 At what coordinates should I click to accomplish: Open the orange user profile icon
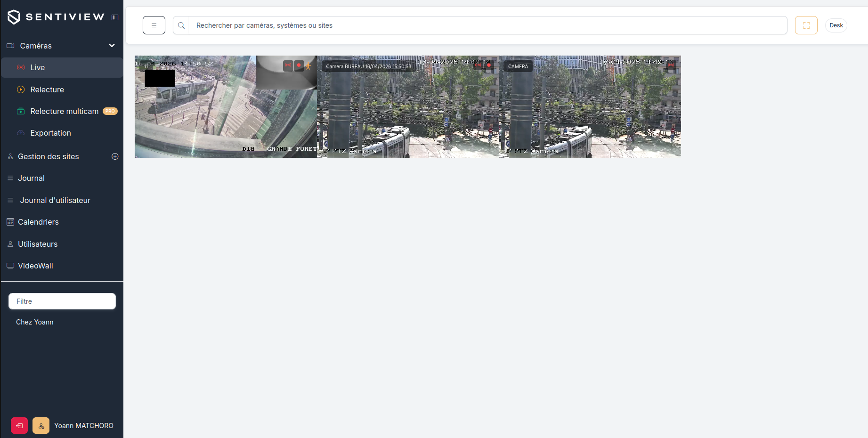41,426
